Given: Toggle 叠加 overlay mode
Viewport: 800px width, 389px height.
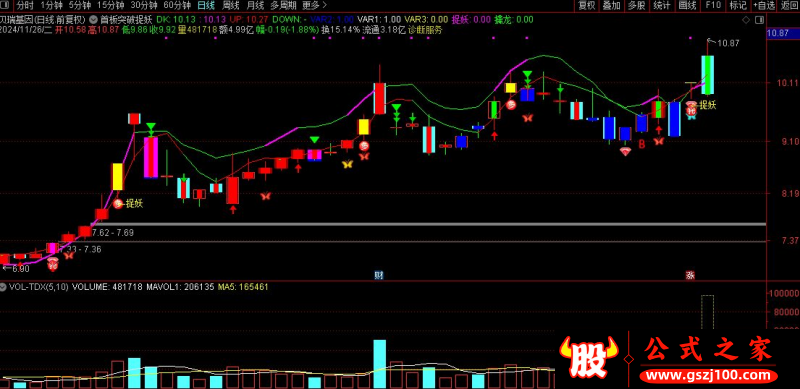Looking at the screenshot, I should click(x=612, y=6).
